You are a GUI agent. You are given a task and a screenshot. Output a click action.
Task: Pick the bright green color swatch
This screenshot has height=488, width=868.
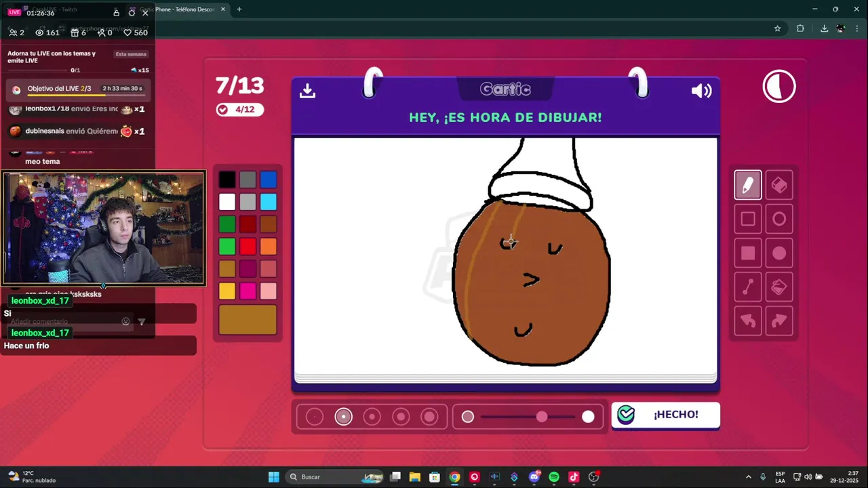(x=227, y=247)
